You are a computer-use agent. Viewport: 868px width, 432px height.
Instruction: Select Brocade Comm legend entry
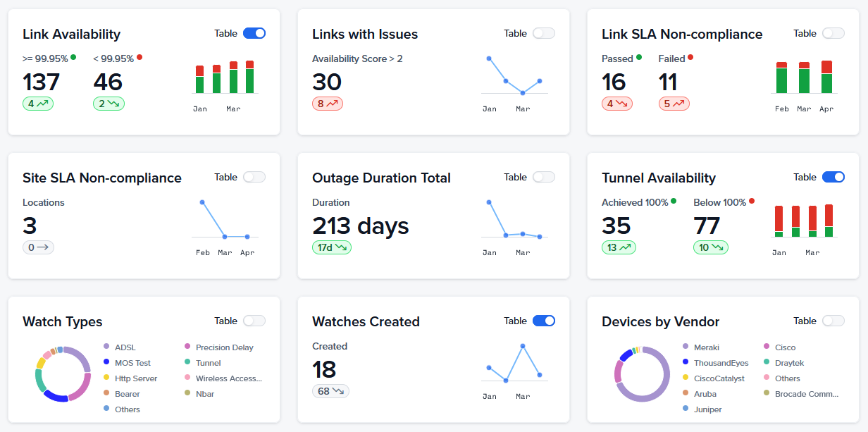coord(801,394)
